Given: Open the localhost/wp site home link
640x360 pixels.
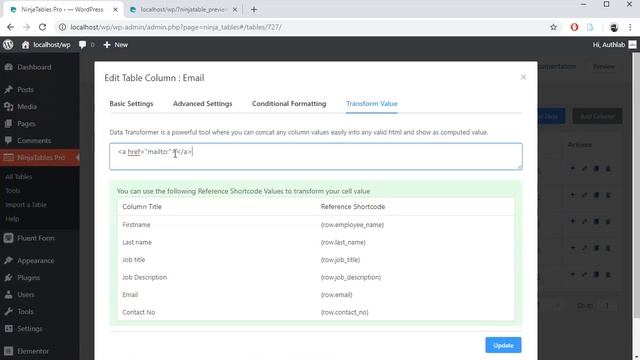Looking at the screenshot, I should click(x=46, y=44).
